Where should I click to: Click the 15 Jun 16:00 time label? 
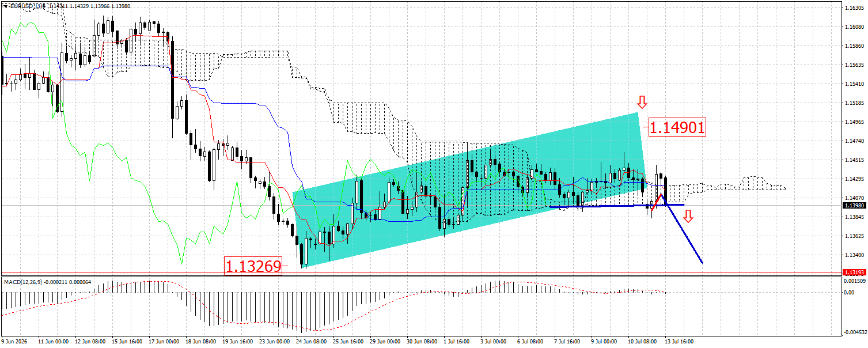coord(126,341)
